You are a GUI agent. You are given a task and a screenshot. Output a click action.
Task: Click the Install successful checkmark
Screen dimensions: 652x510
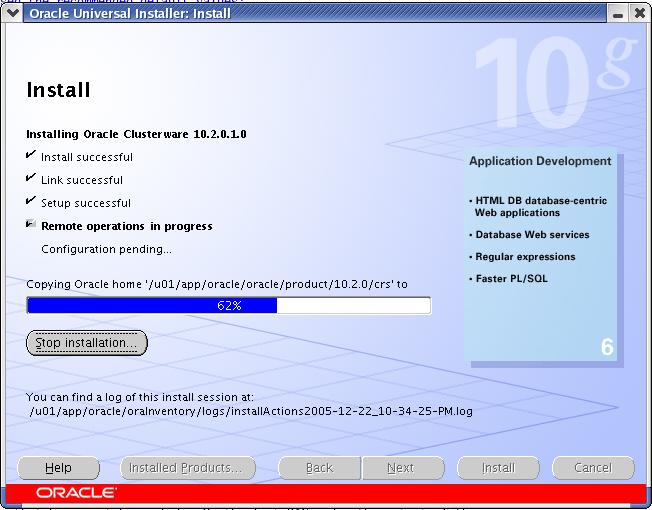(30, 155)
